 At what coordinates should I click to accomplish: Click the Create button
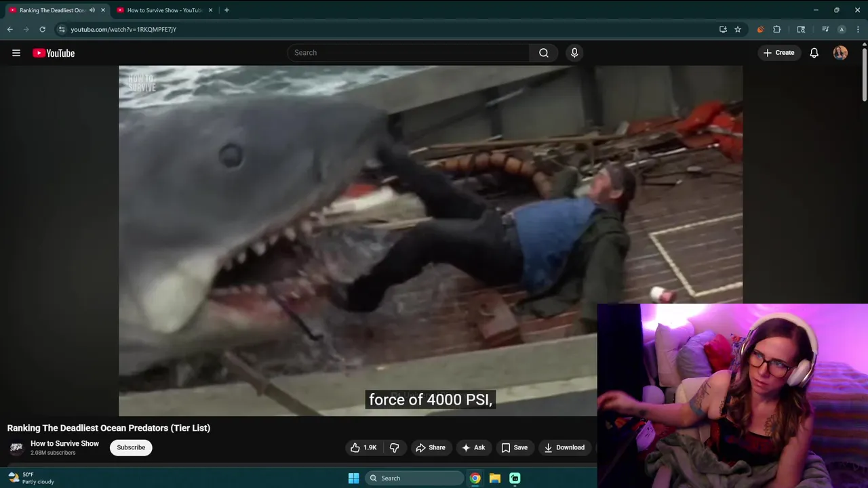(x=778, y=53)
